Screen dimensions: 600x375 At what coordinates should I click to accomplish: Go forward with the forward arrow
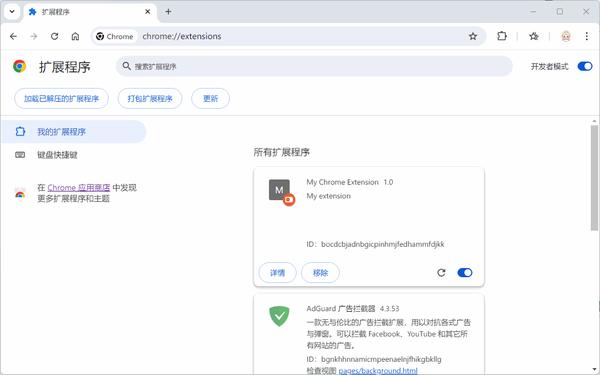coord(34,36)
